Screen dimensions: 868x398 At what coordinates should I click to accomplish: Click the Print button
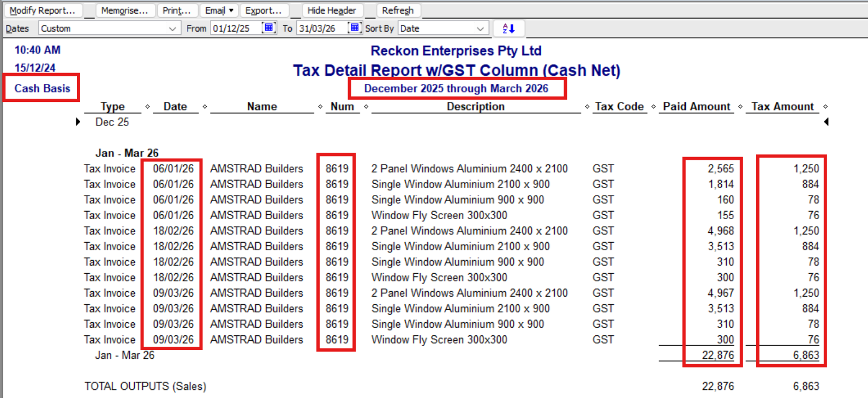(x=177, y=10)
